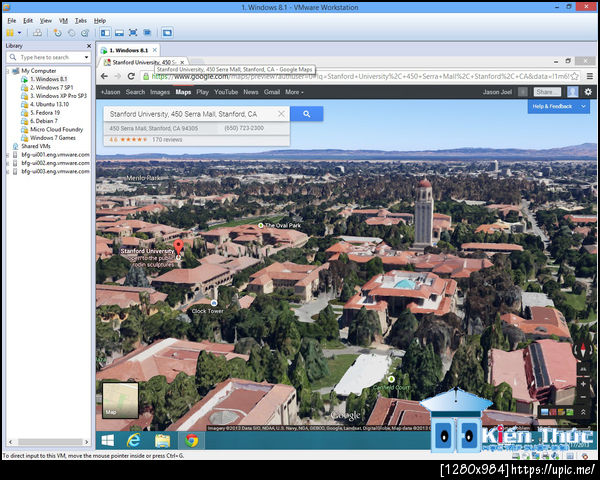The image size is (600, 480).
Task: Reload the Google Maps page
Action: pos(131,76)
